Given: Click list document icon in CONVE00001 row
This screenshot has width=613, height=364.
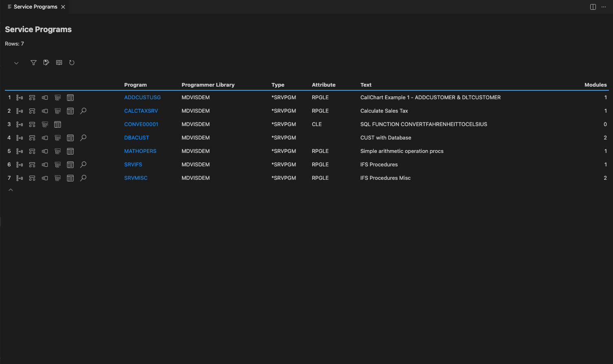Looking at the screenshot, I should 58,124.
